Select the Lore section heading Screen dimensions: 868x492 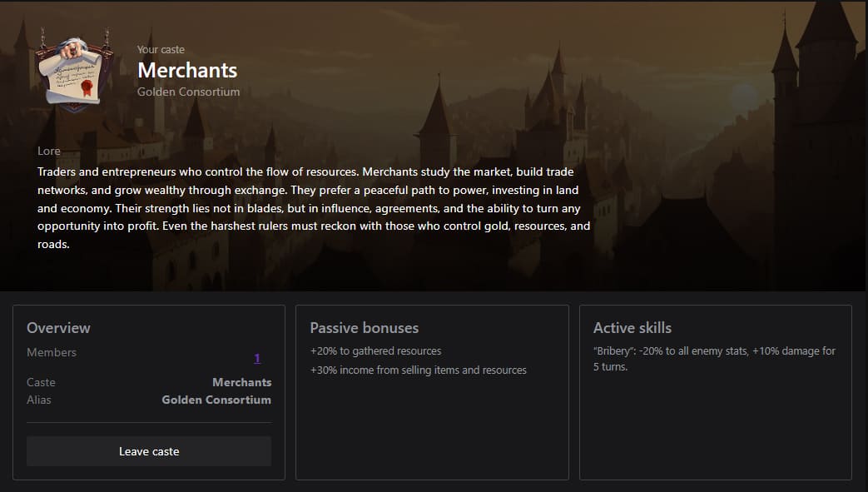click(48, 151)
